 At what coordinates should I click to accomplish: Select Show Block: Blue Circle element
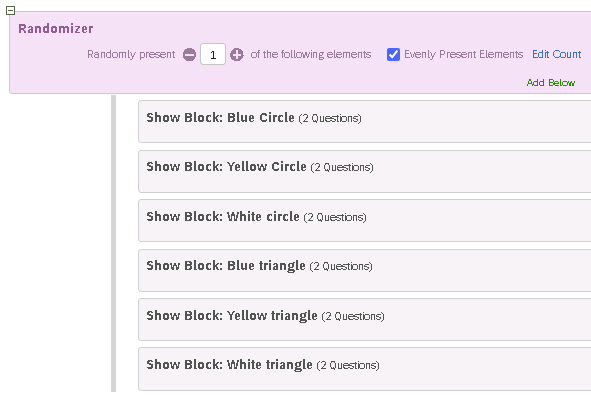coord(364,121)
